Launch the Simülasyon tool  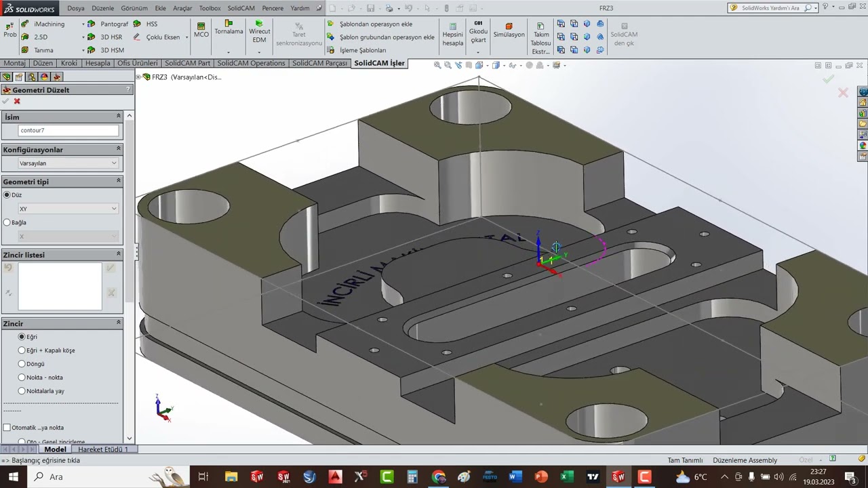509,30
